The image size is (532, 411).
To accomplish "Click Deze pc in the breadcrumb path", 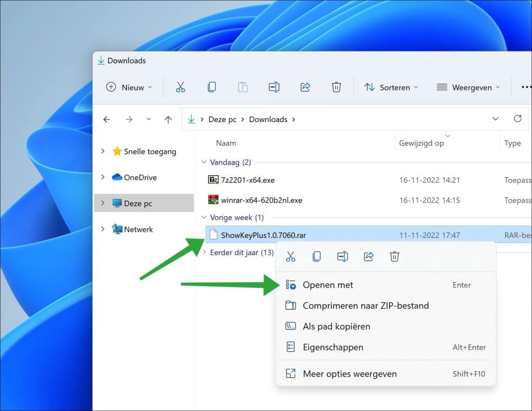I will (x=221, y=119).
